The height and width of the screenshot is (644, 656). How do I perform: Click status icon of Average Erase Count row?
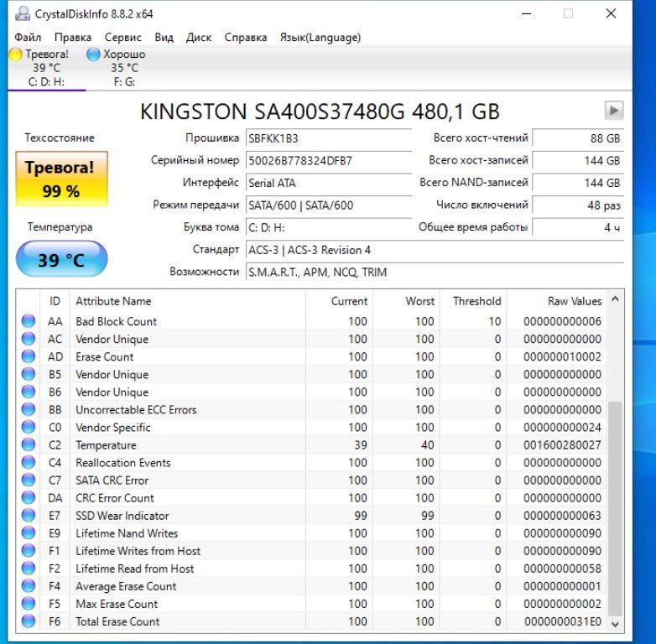28,585
